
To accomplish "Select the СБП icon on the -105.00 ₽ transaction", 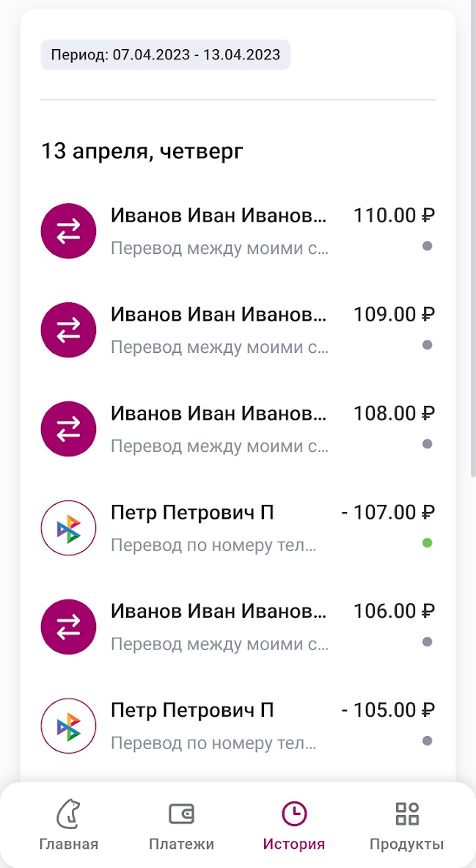I will point(68,725).
